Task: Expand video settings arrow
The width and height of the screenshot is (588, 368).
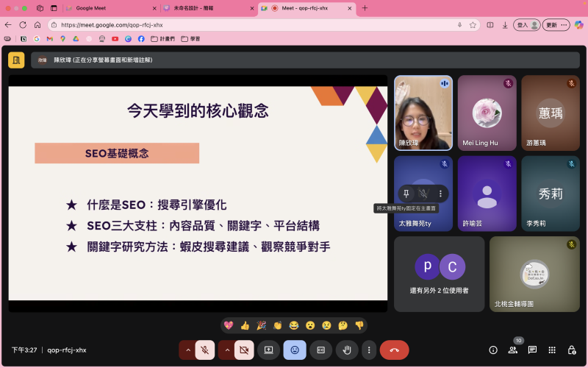Action: point(227,350)
